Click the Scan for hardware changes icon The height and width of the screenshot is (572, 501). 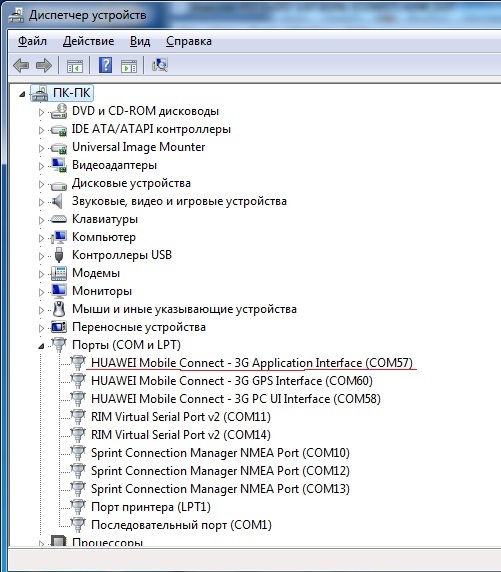(160, 65)
